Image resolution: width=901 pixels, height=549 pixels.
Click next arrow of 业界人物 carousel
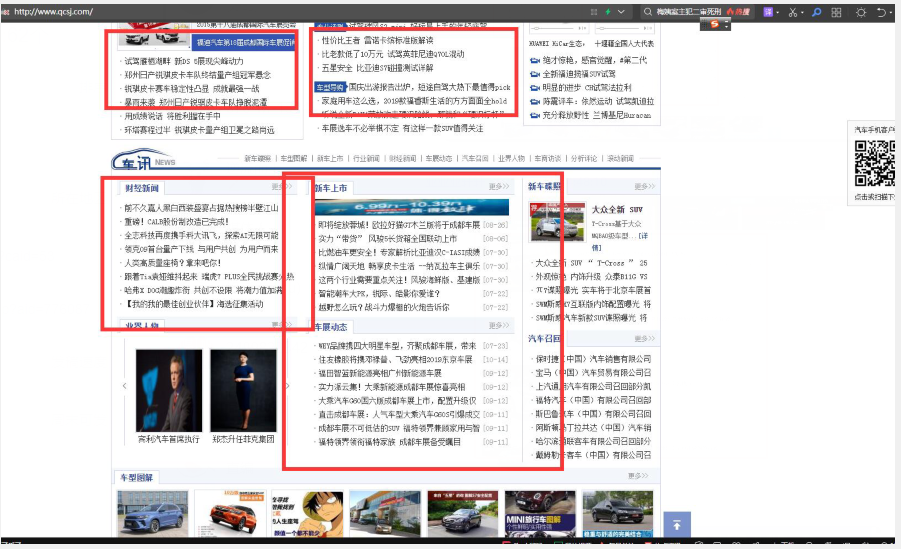coord(287,386)
